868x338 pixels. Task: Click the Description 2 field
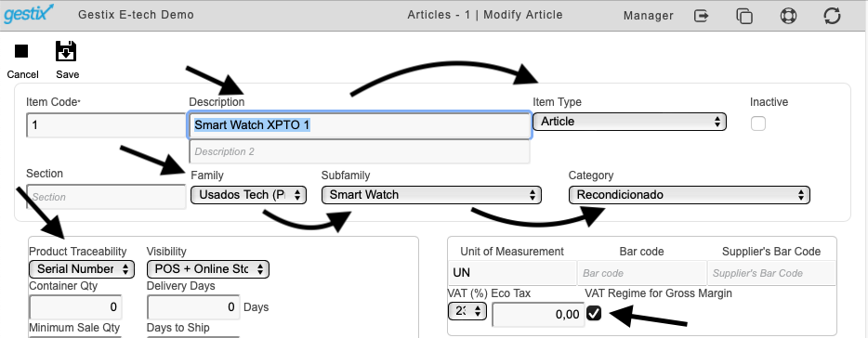tap(360, 151)
